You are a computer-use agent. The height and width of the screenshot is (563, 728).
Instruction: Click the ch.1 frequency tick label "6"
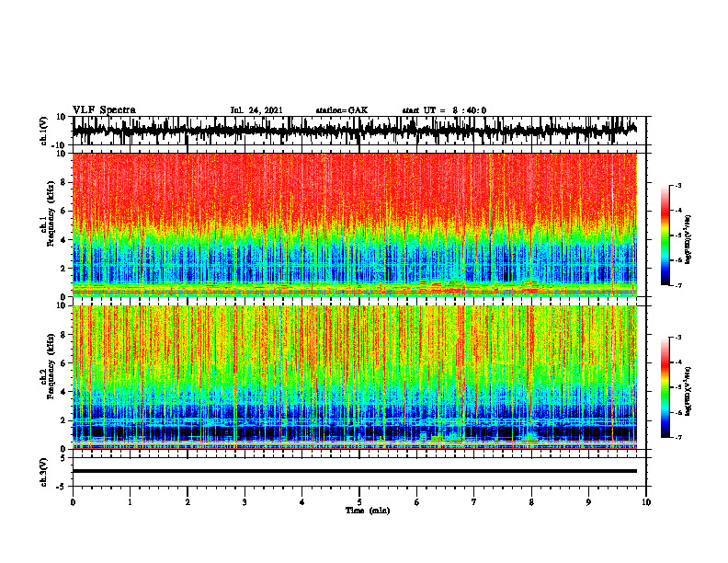pyautogui.click(x=63, y=212)
